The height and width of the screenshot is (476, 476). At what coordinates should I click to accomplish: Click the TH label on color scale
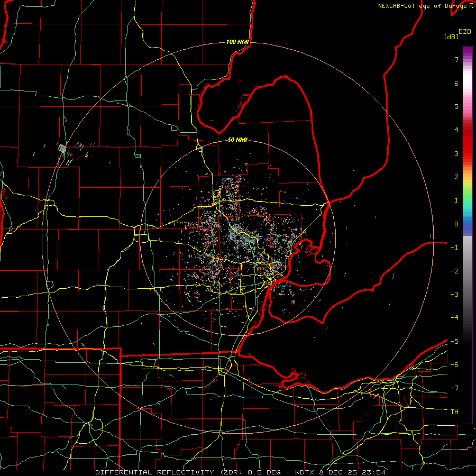[454, 411]
